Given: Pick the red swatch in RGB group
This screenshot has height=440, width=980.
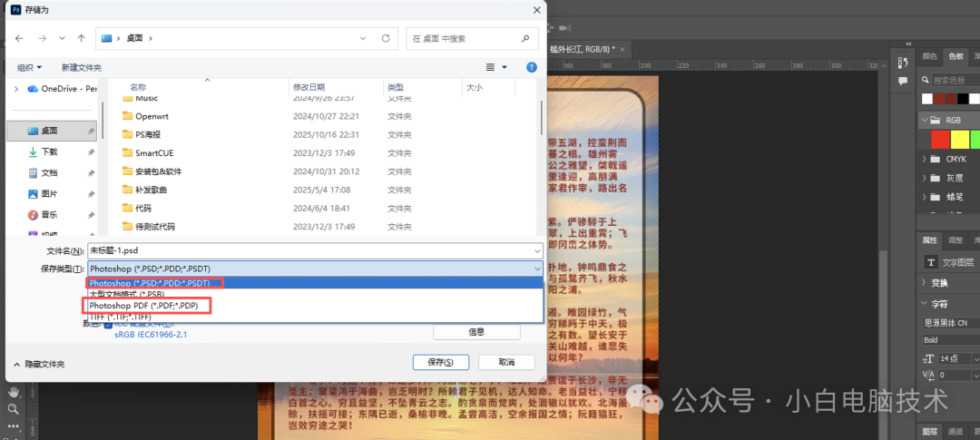Looking at the screenshot, I should 940,139.
